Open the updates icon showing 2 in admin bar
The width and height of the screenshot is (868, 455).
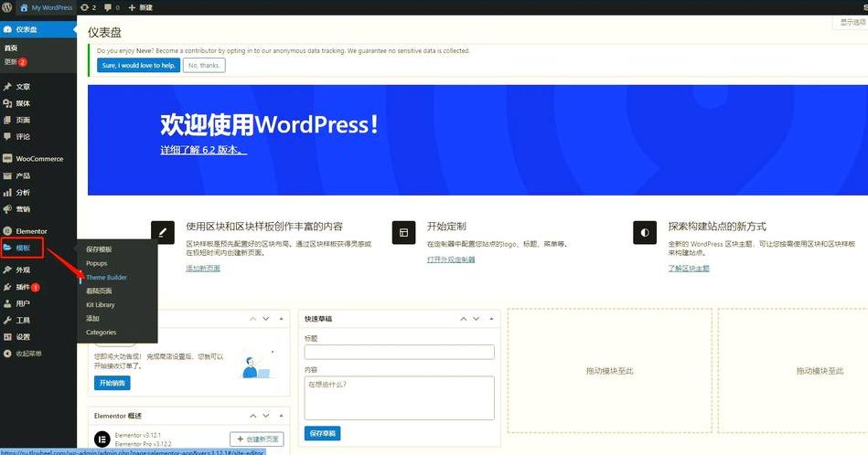click(88, 7)
